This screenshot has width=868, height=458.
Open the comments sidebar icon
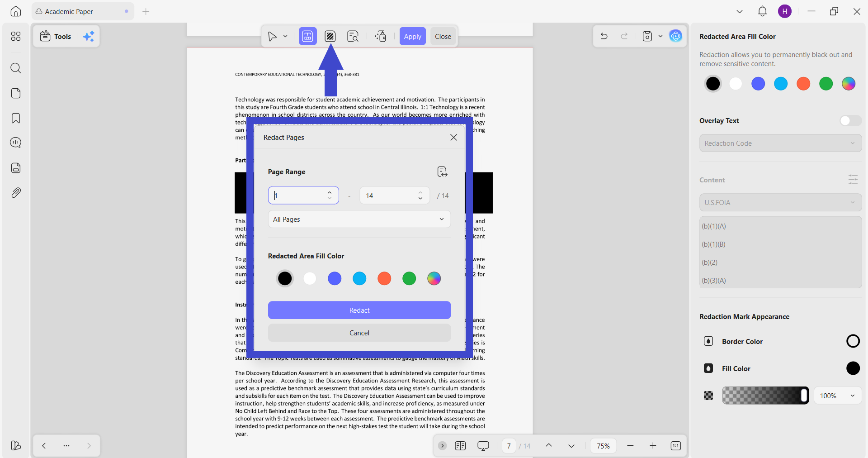pos(16,143)
